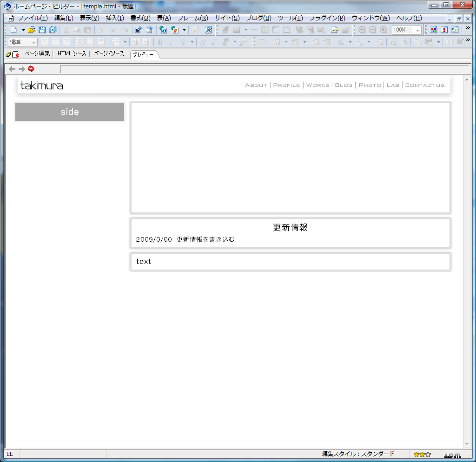Click the zoom in magnifier icon
Image resolution: width=476 pixels, height=462 pixels.
click(x=362, y=30)
